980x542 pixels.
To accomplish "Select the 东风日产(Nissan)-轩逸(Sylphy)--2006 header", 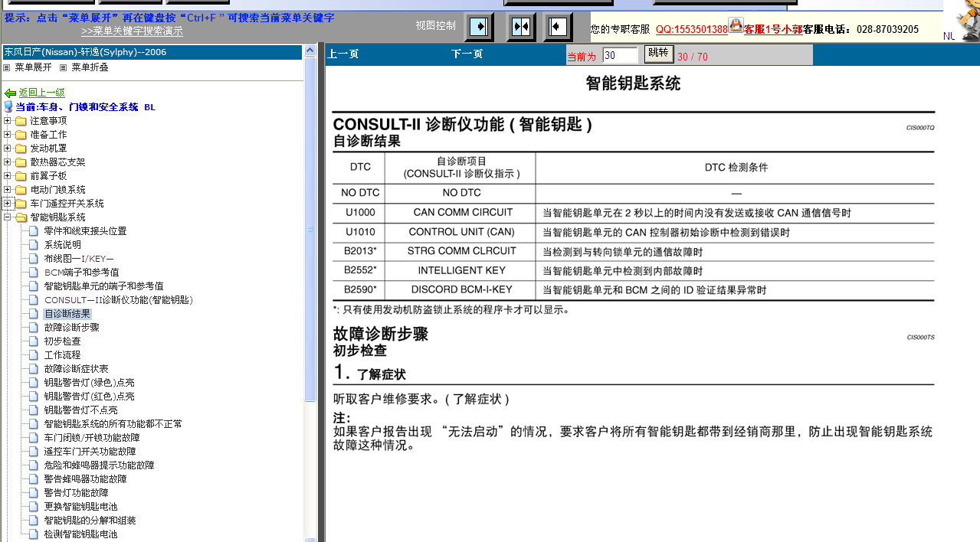I will (x=152, y=52).
